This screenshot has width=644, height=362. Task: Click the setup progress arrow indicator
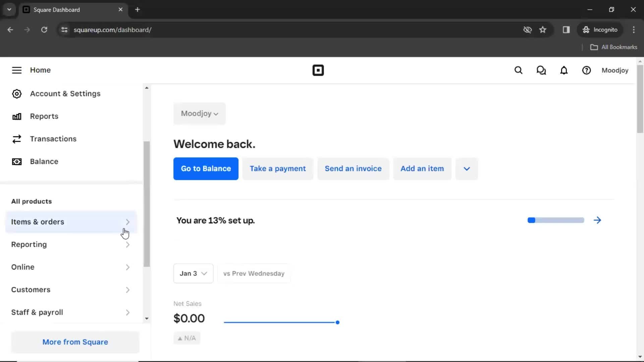coord(597,220)
